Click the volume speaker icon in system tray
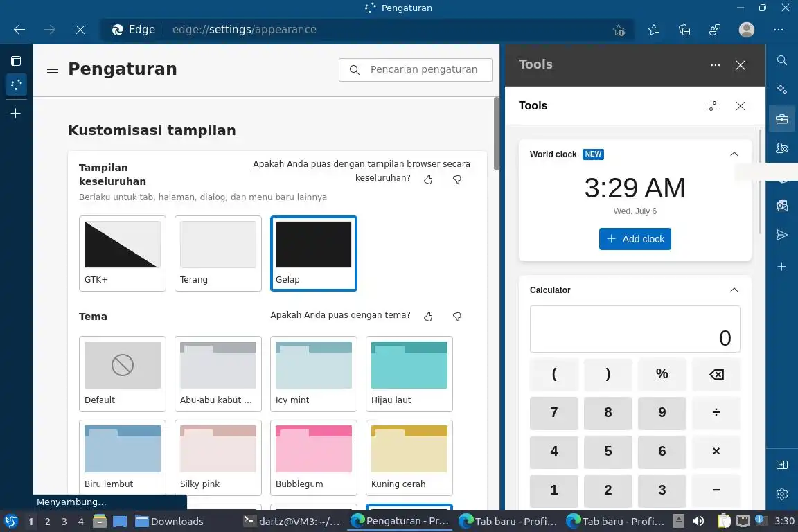The height and width of the screenshot is (532, 798). click(x=698, y=521)
